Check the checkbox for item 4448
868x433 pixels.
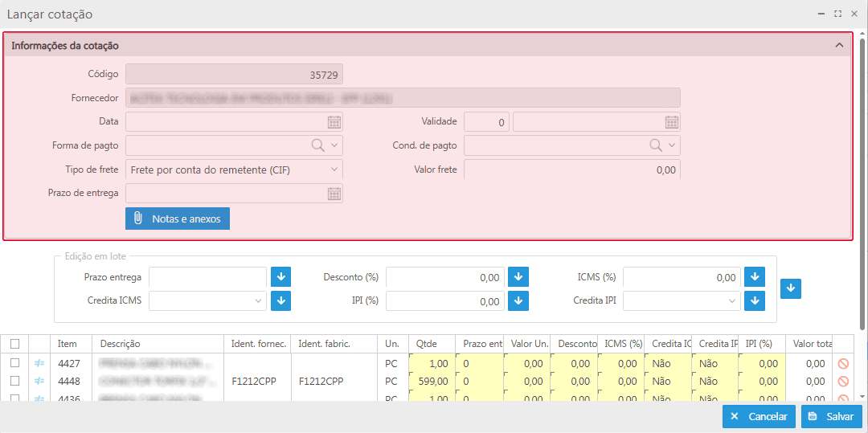coord(14,381)
